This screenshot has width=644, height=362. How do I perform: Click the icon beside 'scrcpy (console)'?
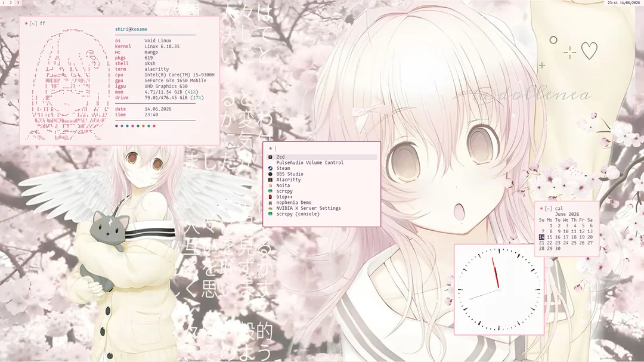click(x=270, y=214)
